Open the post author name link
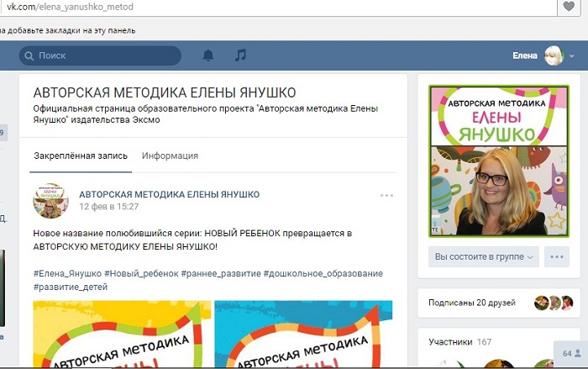This screenshot has height=369, width=588. (169, 194)
